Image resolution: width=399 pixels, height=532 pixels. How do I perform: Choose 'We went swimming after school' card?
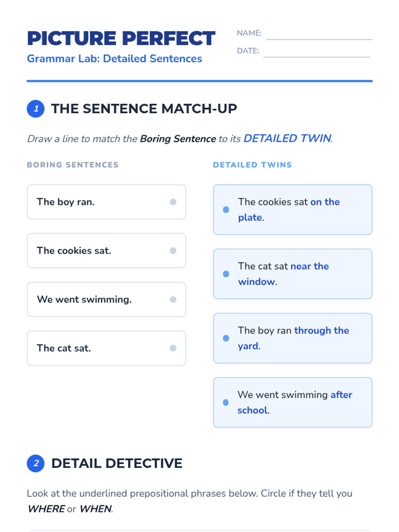(x=293, y=402)
